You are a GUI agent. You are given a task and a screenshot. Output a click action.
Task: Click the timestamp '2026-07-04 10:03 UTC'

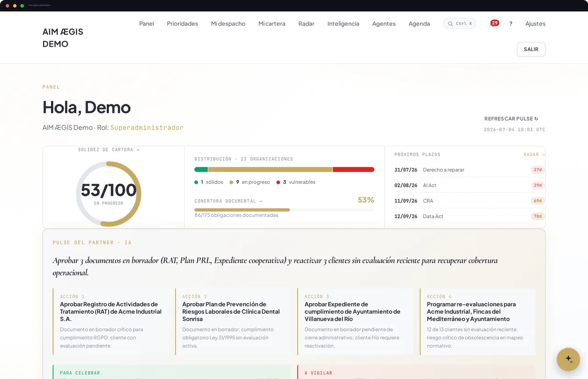(514, 130)
